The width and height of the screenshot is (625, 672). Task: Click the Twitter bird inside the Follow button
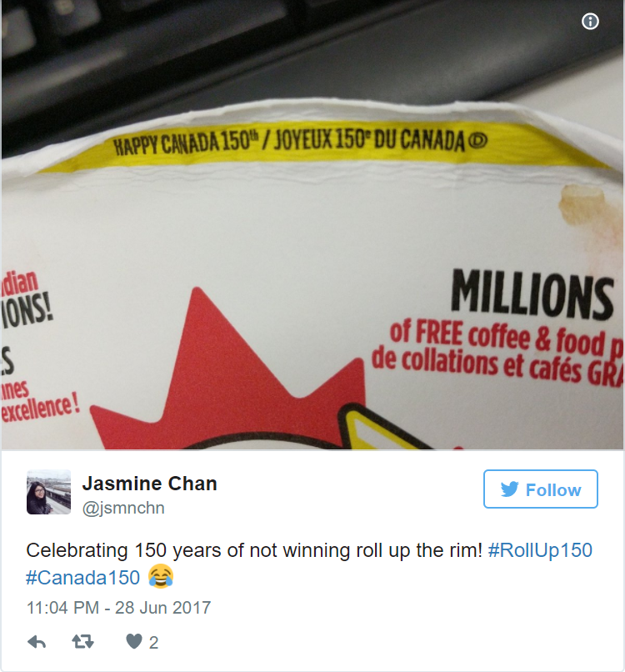509,489
